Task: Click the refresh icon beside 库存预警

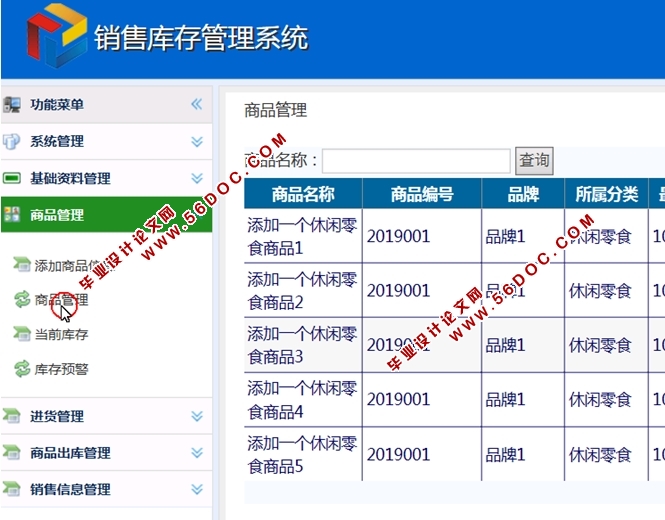Action: click(22, 369)
